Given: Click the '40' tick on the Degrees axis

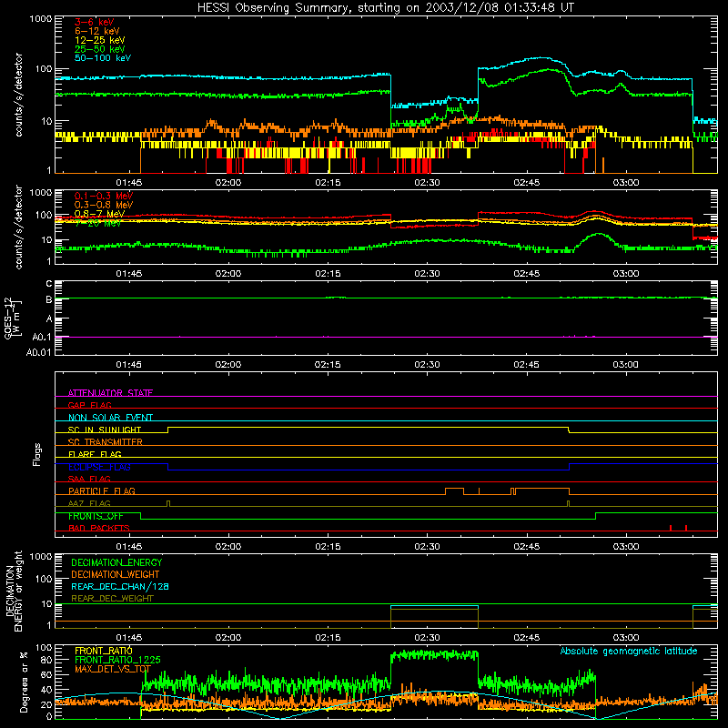Looking at the screenshot, I should [46, 690].
